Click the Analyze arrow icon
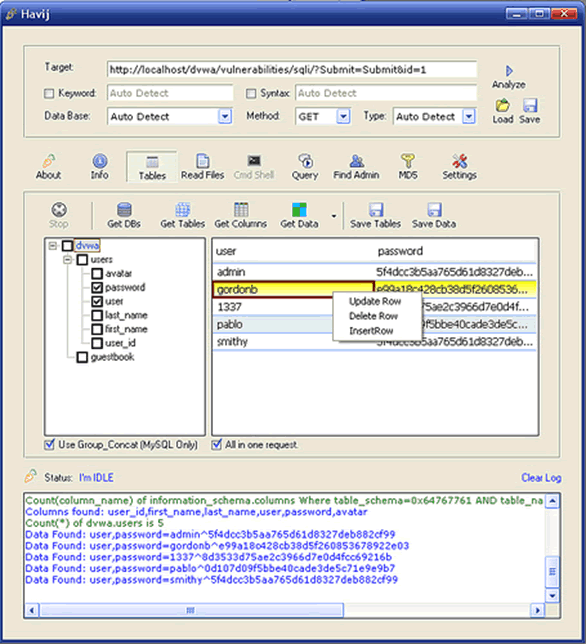Viewport: 586px width, 644px height. (509, 71)
